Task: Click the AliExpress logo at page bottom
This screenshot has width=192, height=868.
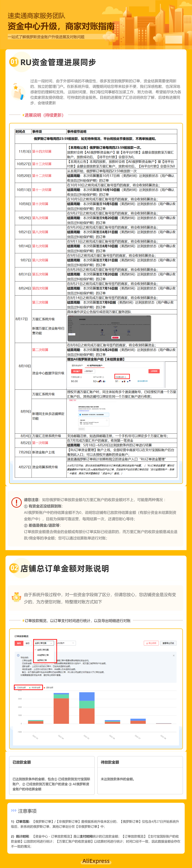Action: coord(96,861)
